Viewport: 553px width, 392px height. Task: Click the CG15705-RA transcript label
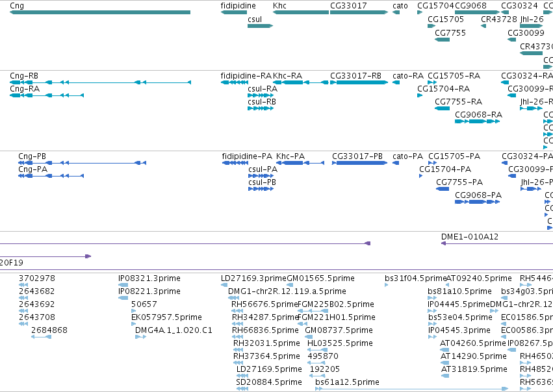454,76
